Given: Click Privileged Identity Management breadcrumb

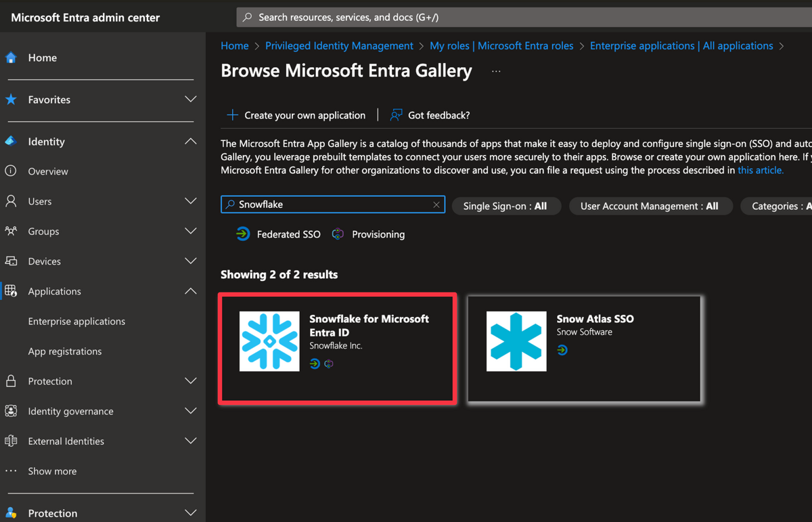Looking at the screenshot, I should tap(339, 45).
